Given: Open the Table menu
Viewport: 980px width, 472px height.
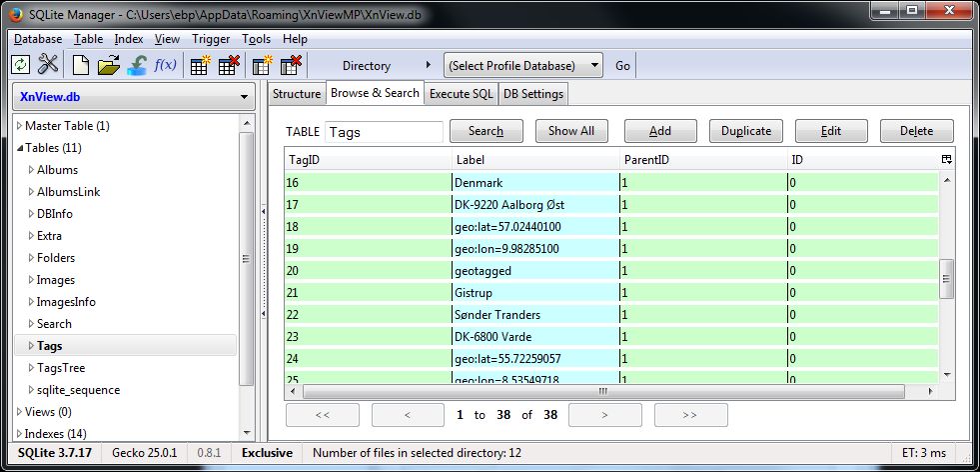Looking at the screenshot, I should click(x=88, y=39).
